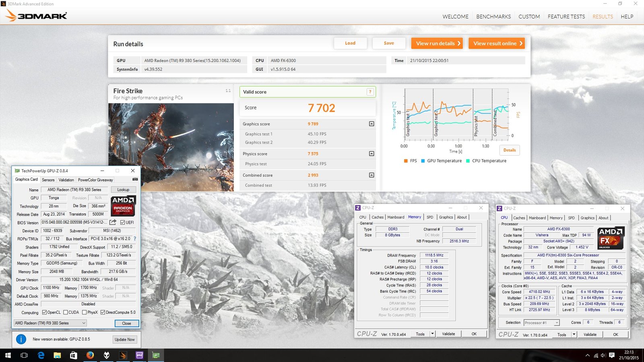Open Microsoft Edge from the taskbar
This screenshot has width=644, height=362.
pos(41,355)
